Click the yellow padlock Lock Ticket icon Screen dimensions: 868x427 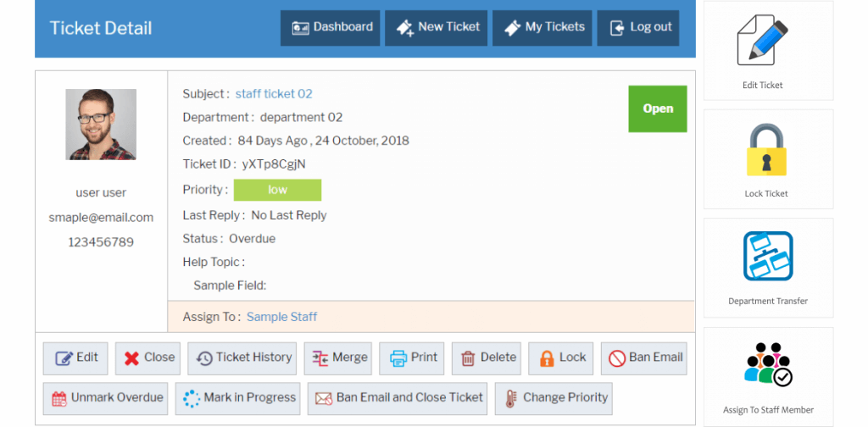tap(766, 150)
